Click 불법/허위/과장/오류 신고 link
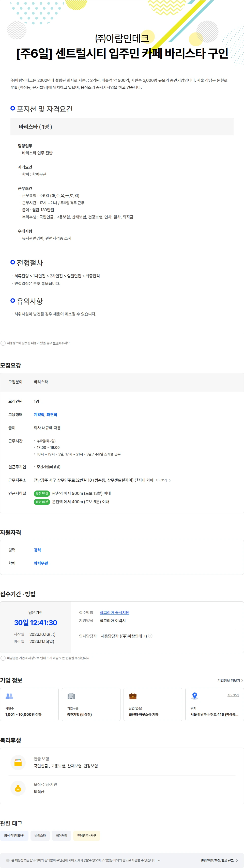The width and height of the screenshot is (244, 868). point(219,860)
